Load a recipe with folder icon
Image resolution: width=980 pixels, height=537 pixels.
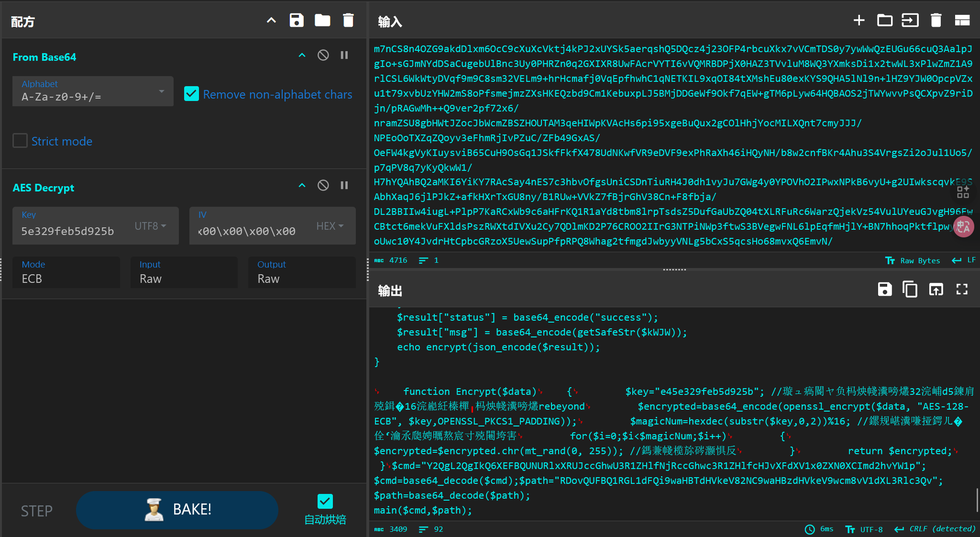point(322,21)
